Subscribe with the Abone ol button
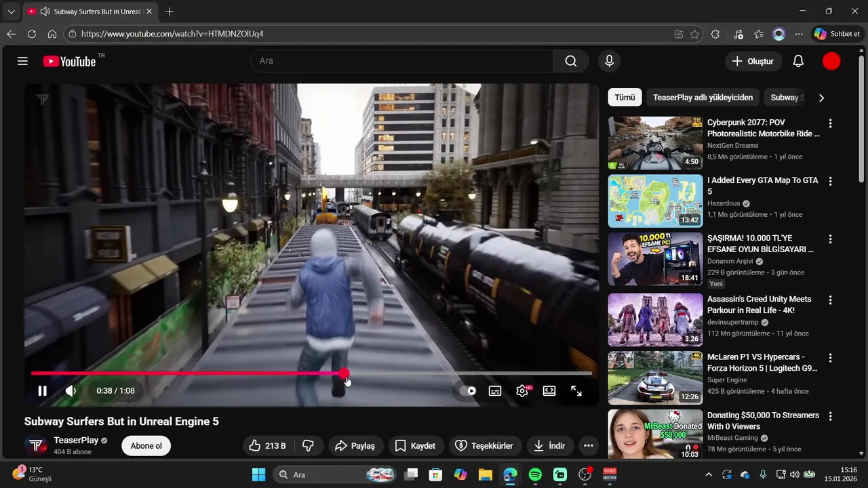The width and height of the screenshot is (868, 488). [146, 446]
